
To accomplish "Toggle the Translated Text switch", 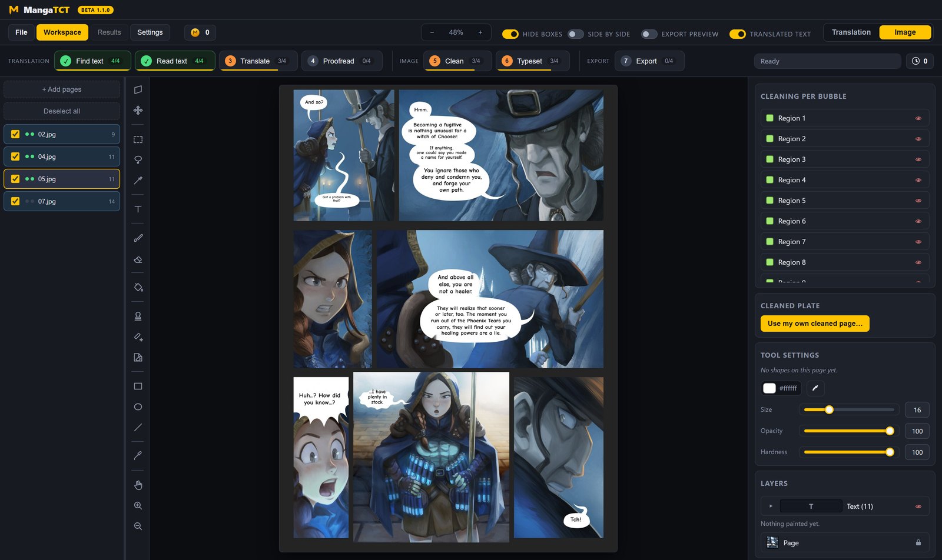I will coord(737,34).
